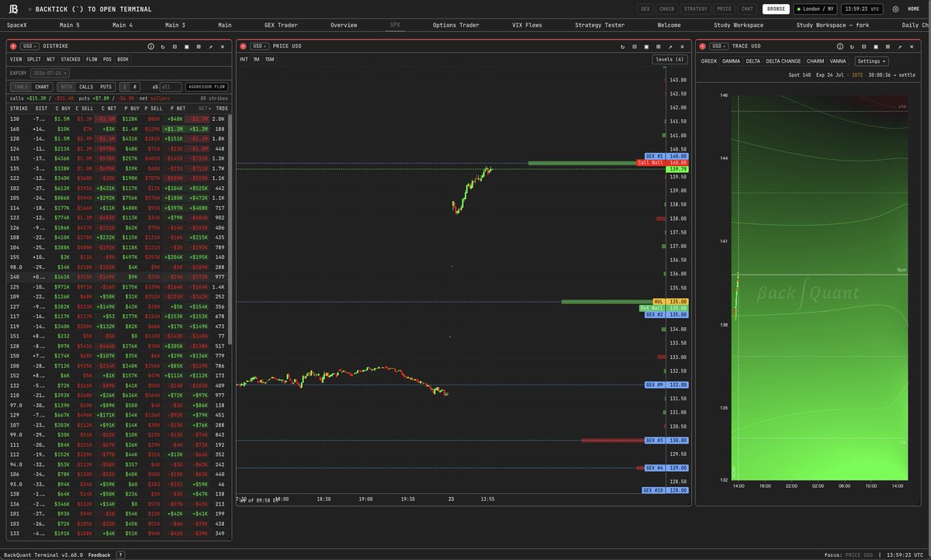
Task: Click the STRIKE column header
Action: click(x=19, y=109)
